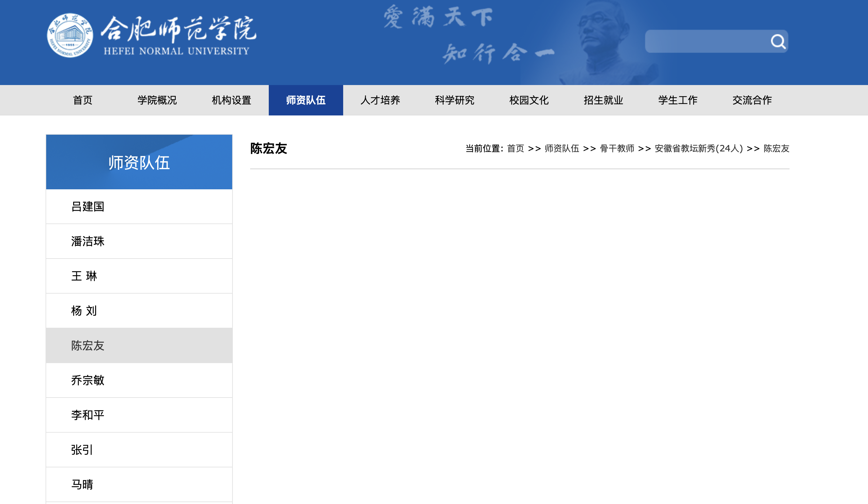Click the search magnifier icon
Viewport: 868px width, 504px height.
pyautogui.click(x=778, y=41)
